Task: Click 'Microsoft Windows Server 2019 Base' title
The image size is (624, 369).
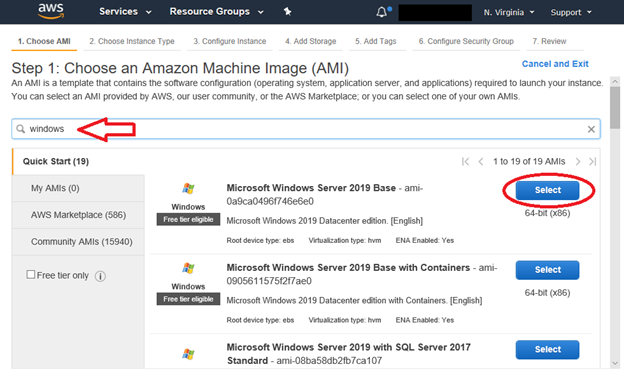Action: pyautogui.click(x=311, y=188)
